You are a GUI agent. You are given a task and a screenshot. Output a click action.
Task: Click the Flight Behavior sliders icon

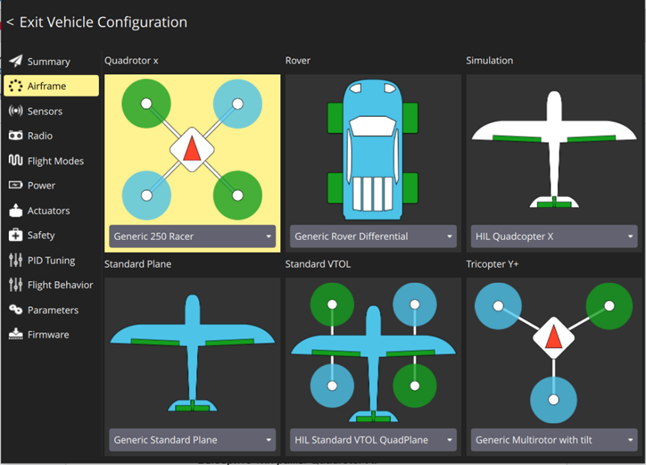click(16, 285)
